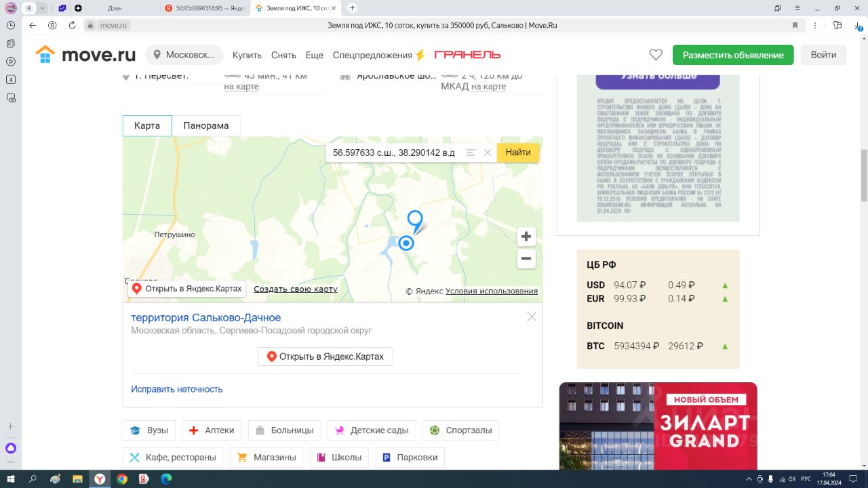Click the Войти button

coord(824,55)
